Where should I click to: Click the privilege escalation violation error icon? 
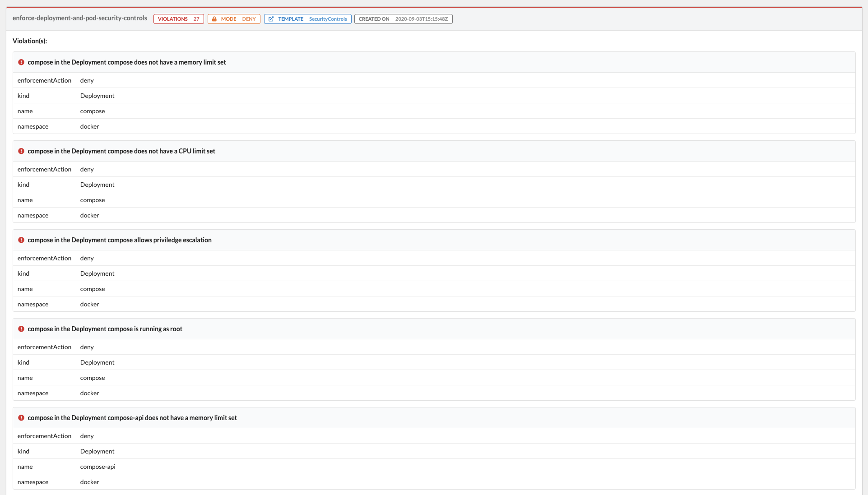click(x=21, y=240)
